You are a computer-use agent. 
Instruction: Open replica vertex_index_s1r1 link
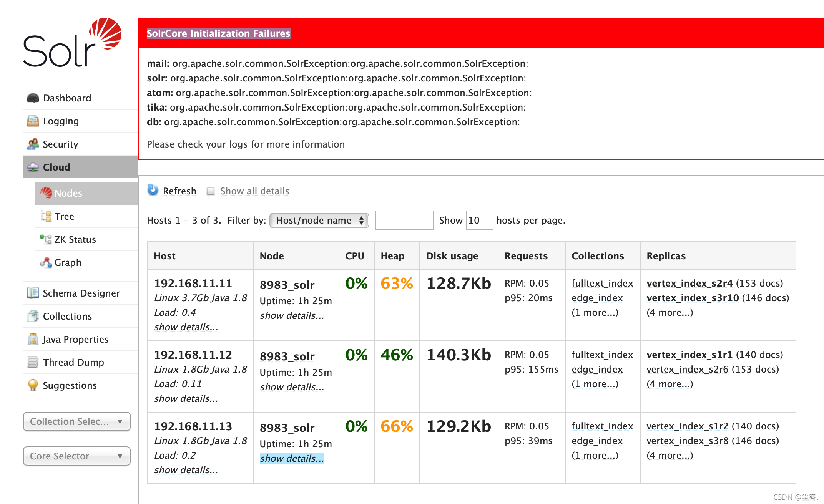689,355
